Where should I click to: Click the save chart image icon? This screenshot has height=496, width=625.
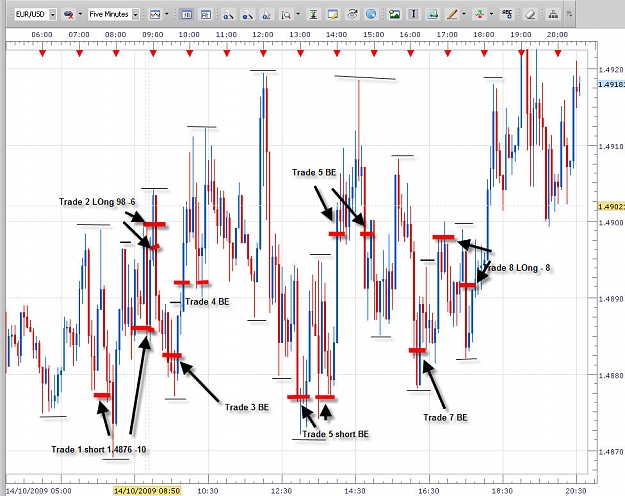pyautogui.click(x=432, y=15)
